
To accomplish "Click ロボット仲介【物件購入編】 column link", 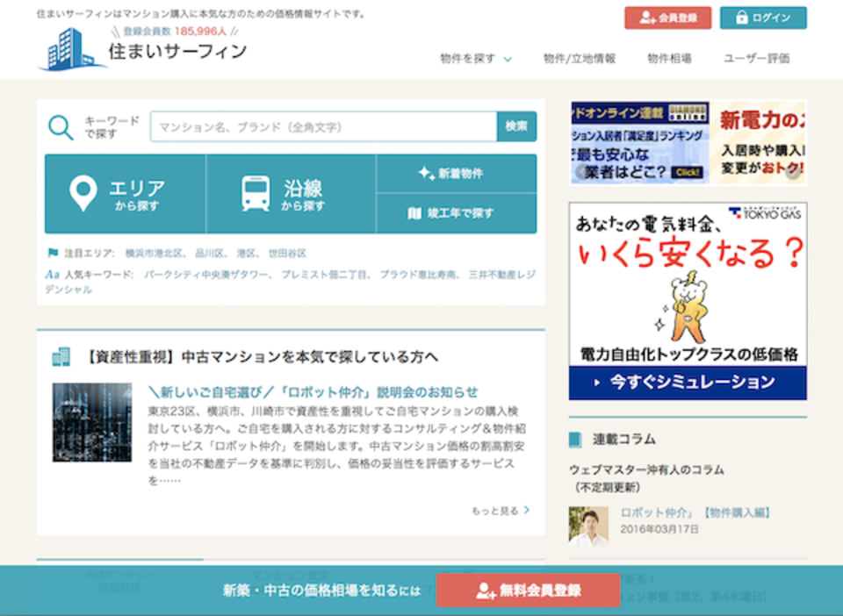I will click(x=695, y=512).
